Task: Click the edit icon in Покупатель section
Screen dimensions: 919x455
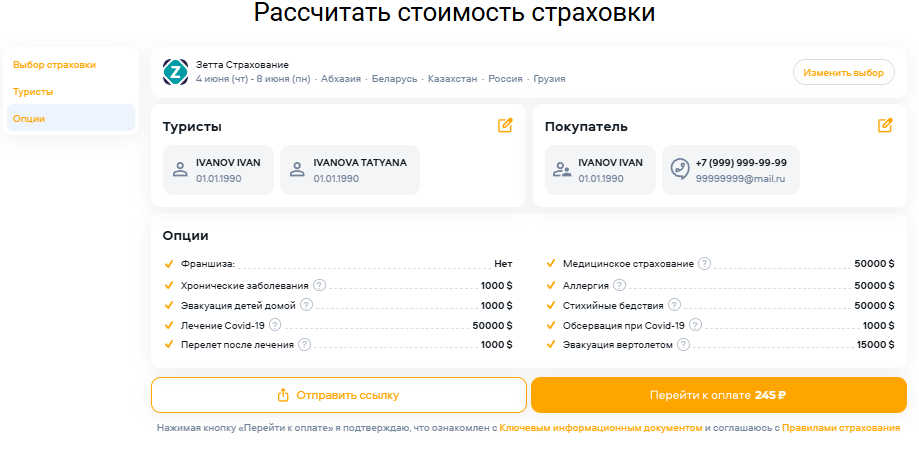Action: 885,126
